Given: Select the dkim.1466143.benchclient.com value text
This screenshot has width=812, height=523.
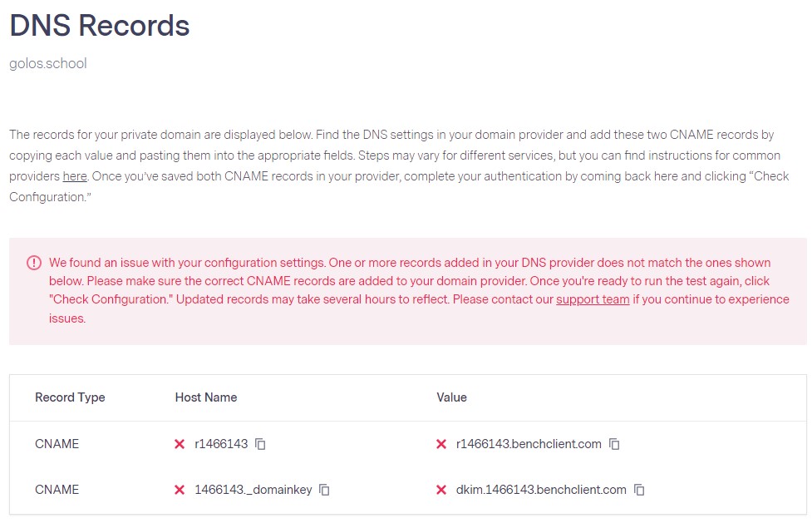Looking at the screenshot, I should (541, 490).
